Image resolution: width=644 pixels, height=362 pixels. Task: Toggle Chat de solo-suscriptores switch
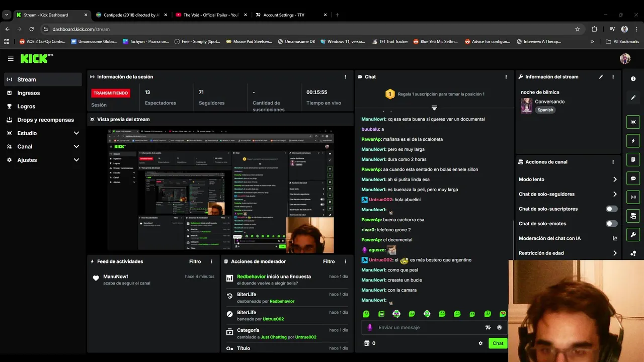pyautogui.click(x=611, y=209)
